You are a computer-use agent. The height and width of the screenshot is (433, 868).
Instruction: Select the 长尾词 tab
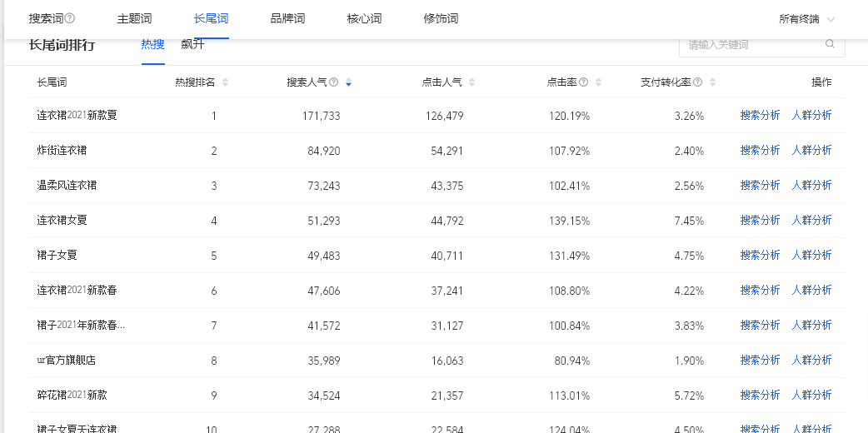(211, 19)
